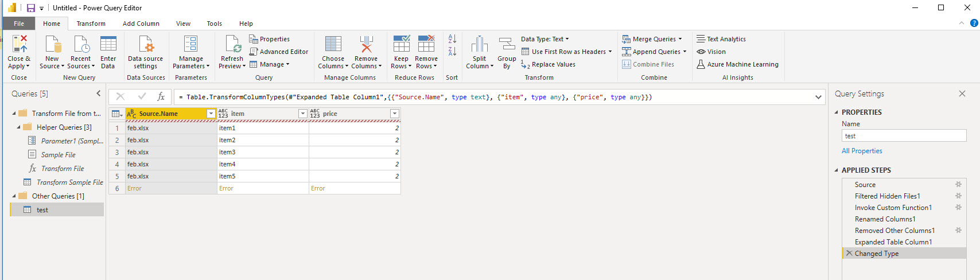Open settings gear for Removed Other Columns1
This screenshot has width=980, height=280.
(958, 230)
